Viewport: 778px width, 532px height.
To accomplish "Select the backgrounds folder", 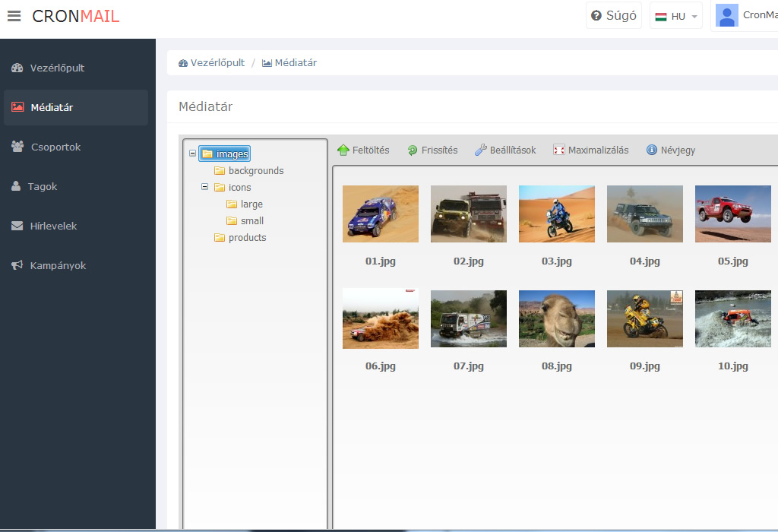I will tap(256, 171).
